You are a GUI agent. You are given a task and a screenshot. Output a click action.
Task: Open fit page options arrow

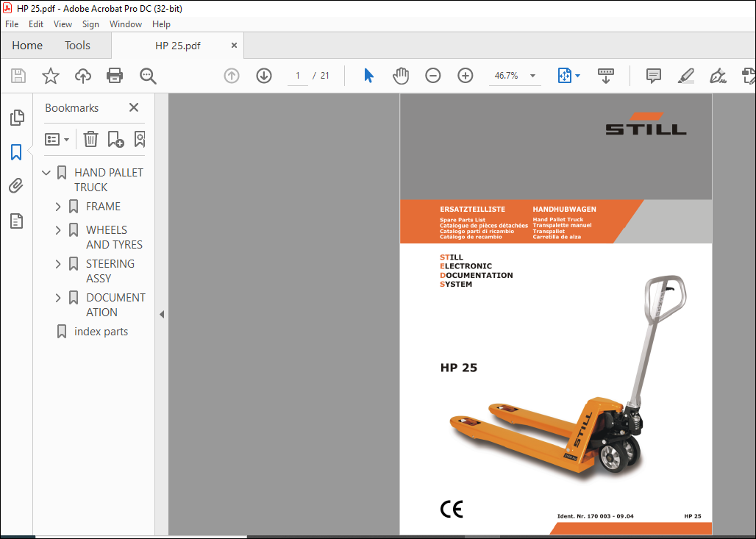pyautogui.click(x=577, y=76)
